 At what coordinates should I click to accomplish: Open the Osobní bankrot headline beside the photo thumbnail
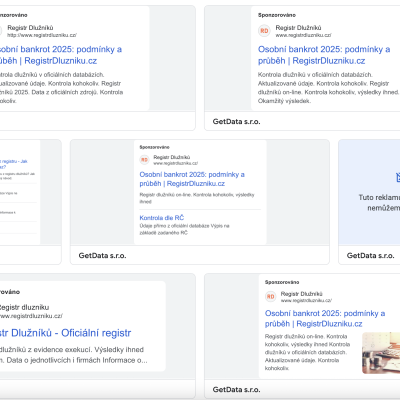(325, 318)
